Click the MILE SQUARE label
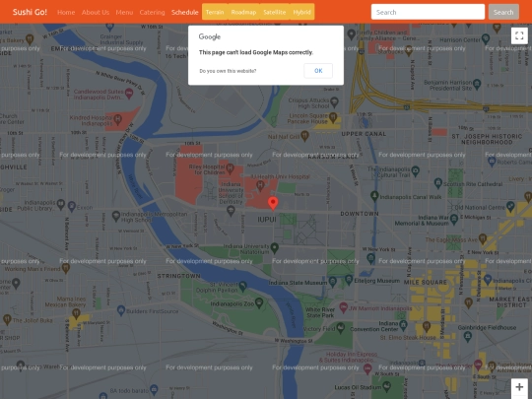The width and height of the screenshot is (532, 399). [426, 283]
